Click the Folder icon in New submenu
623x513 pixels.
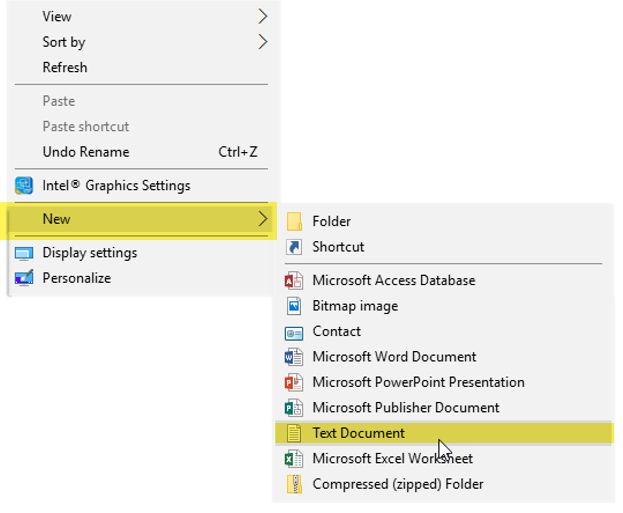pos(294,221)
